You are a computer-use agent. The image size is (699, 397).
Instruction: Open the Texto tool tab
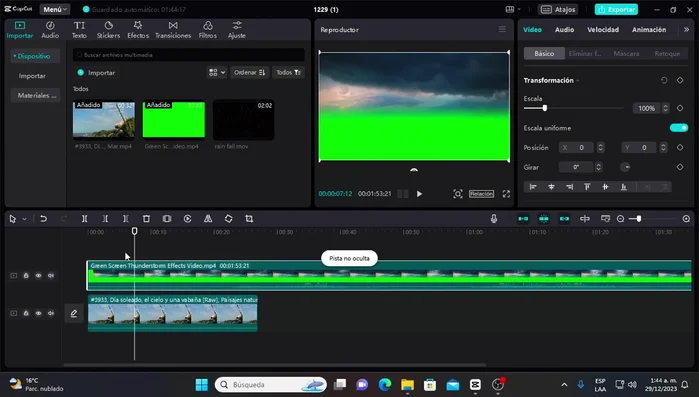79,30
